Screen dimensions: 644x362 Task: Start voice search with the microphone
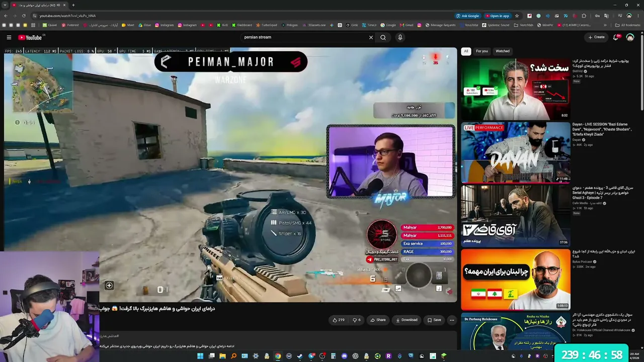[400, 37]
